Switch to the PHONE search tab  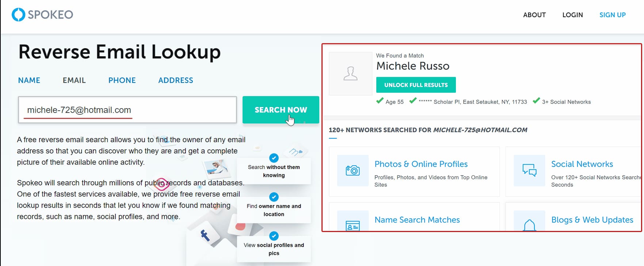122,80
